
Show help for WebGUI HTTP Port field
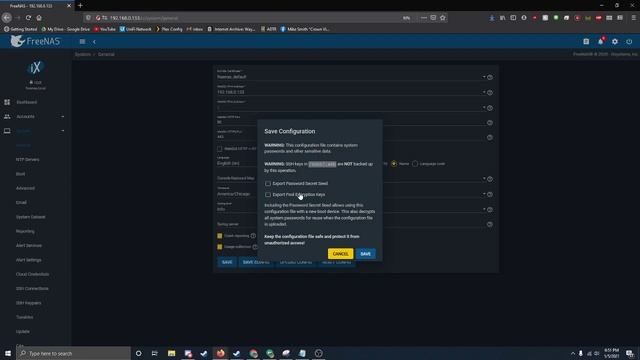coord(490,123)
